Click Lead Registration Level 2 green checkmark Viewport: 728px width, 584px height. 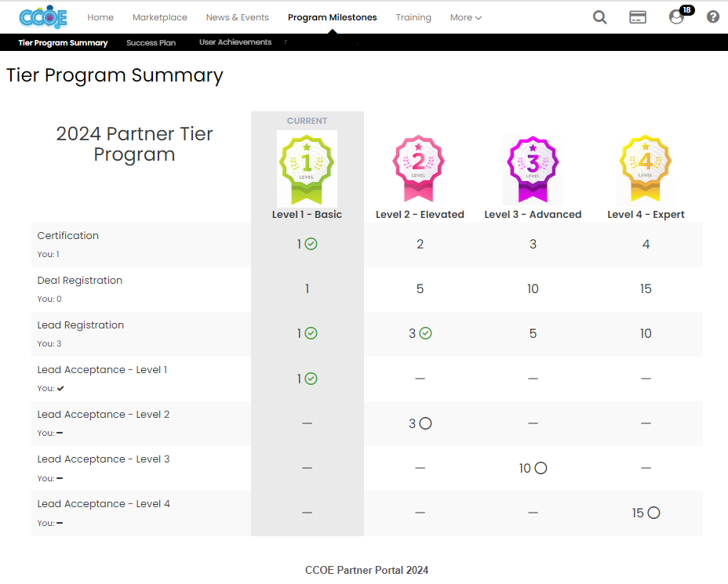pyautogui.click(x=425, y=334)
